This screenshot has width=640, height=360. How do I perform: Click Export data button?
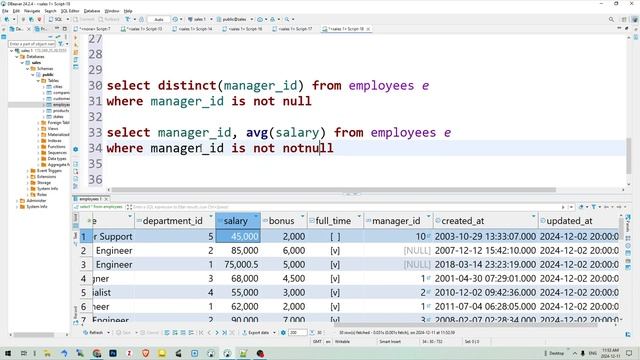pyautogui.click(x=256, y=333)
